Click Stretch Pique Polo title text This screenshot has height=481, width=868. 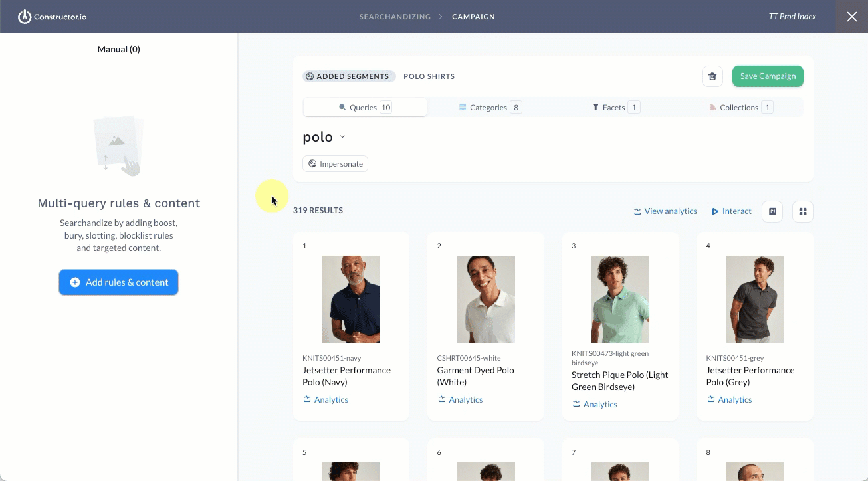pyautogui.click(x=620, y=381)
